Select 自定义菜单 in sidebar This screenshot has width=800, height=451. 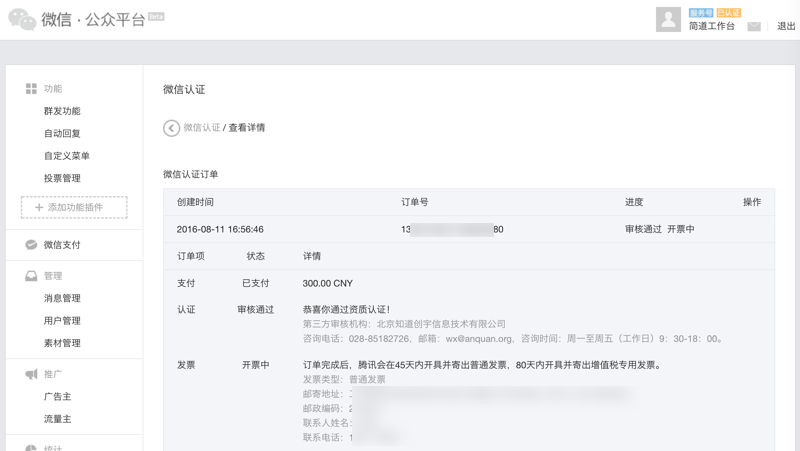[67, 156]
